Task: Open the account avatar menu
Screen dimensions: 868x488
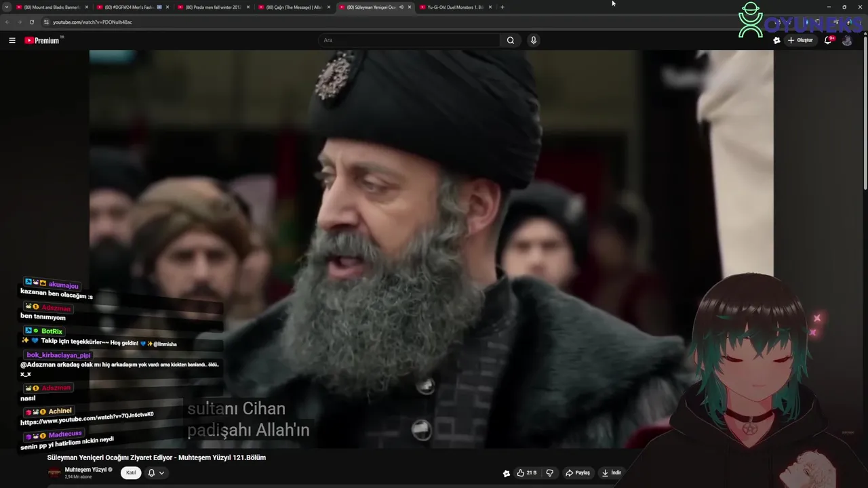Action: pyautogui.click(x=847, y=40)
